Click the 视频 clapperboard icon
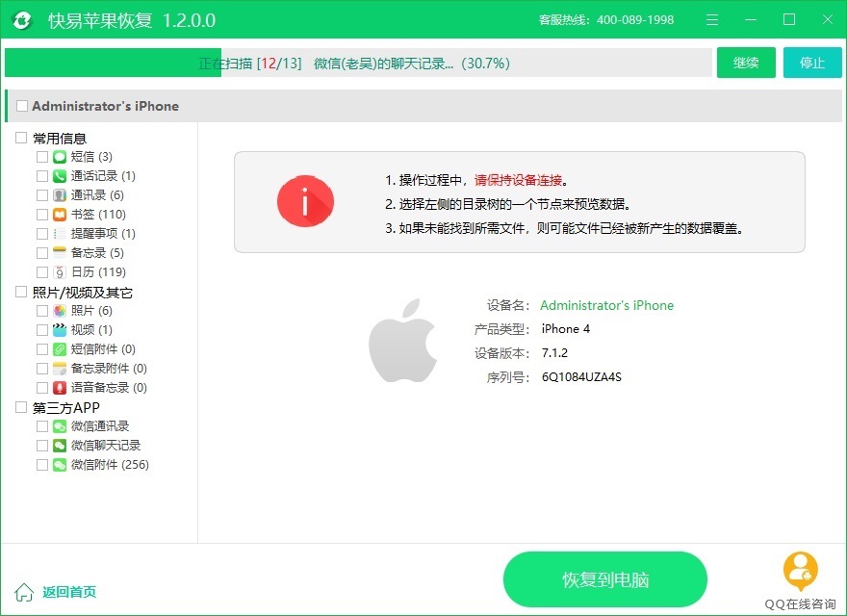Image resolution: width=847 pixels, height=616 pixels. coord(60,330)
